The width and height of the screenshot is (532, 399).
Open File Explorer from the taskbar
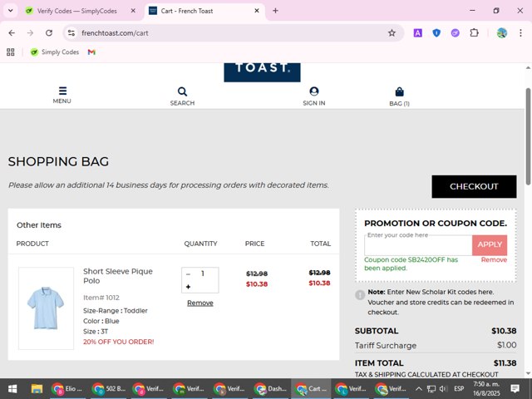[x=37, y=389]
